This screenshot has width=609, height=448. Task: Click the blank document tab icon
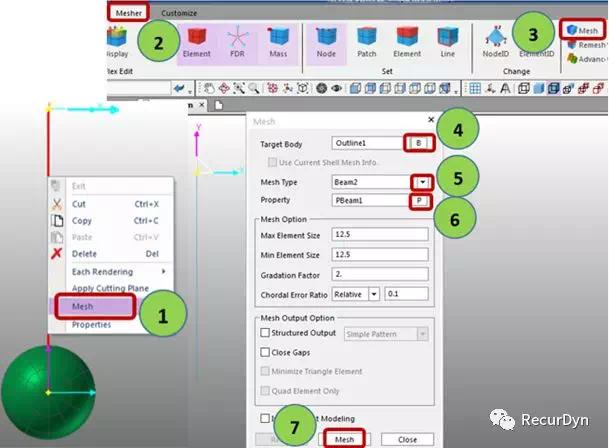click(x=219, y=105)
